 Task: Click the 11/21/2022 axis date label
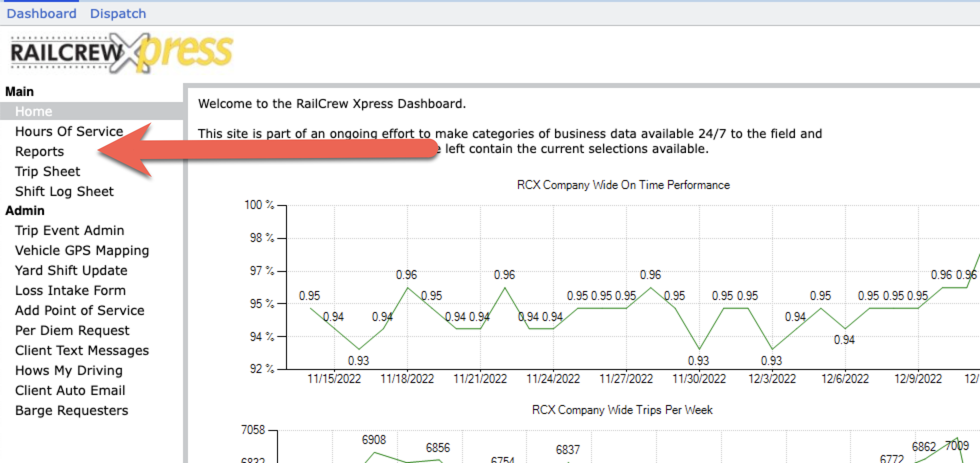click(480, 378)
